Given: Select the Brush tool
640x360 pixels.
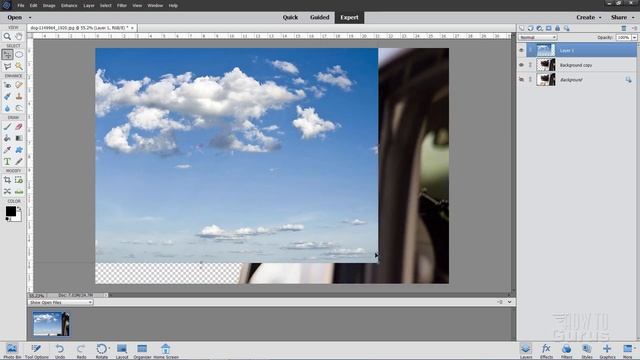Looking at the screenshot, I should click(x=7, y=127).
